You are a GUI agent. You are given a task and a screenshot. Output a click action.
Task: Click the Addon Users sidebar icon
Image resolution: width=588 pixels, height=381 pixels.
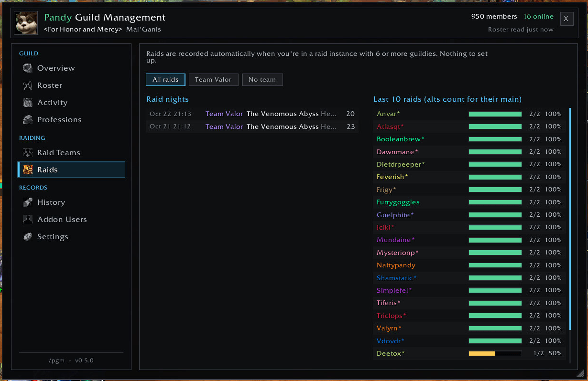pos(28,220)
